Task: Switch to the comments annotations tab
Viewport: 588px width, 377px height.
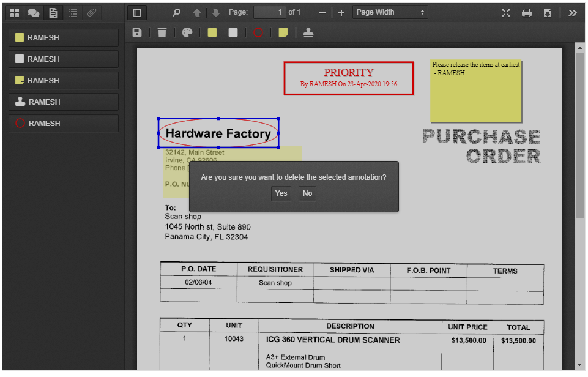Action: (x=34, y=12)
